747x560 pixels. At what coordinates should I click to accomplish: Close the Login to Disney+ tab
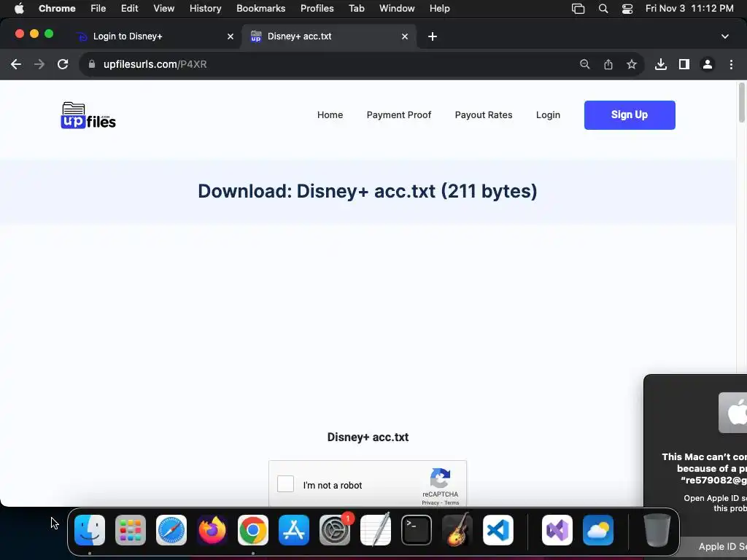(x=231, y=36)
